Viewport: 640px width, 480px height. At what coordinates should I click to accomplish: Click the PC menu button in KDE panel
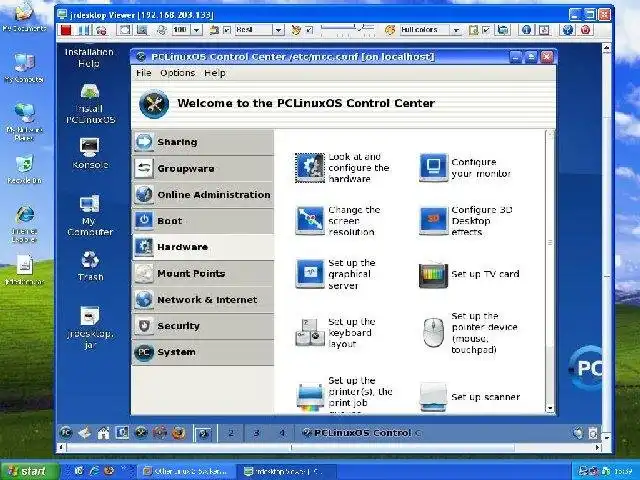[x=66, y=433]
